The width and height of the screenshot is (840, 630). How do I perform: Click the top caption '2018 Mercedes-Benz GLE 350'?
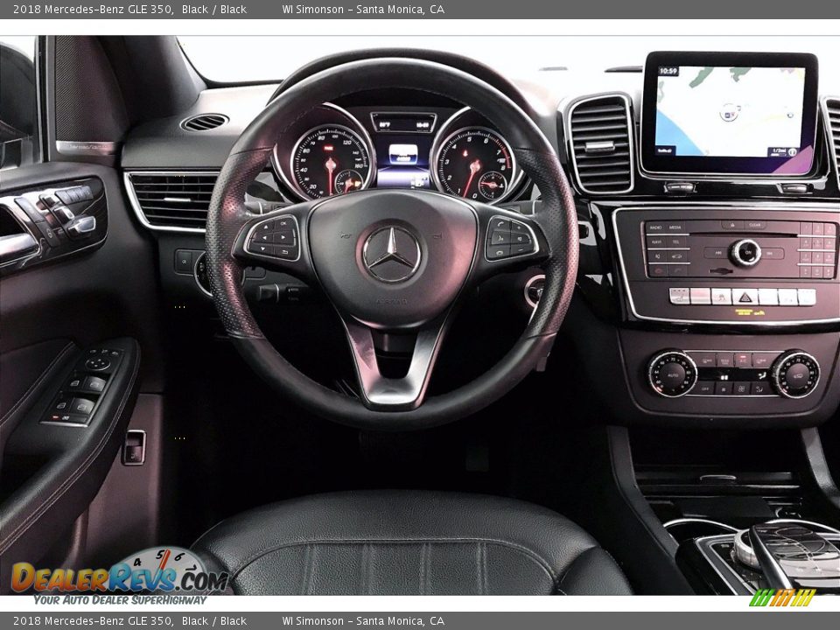pyautogui.click(x=93, y=9)
